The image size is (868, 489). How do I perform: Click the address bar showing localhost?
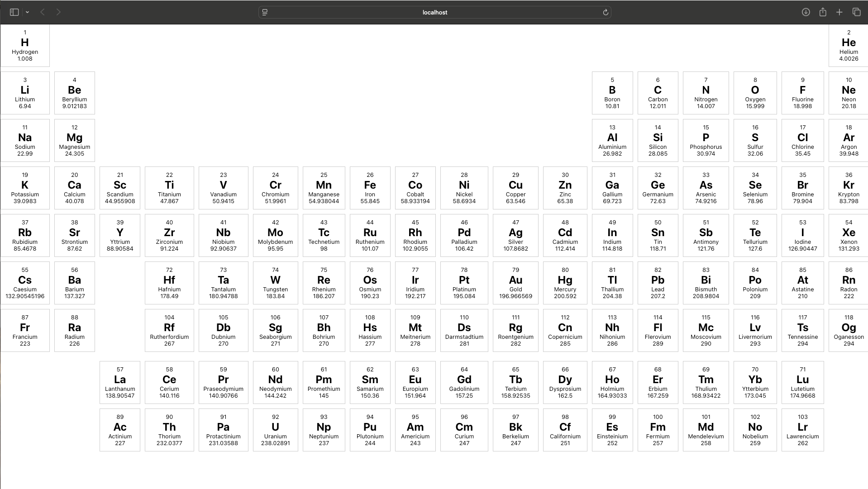pyautogui.click(x=434, y=12)
